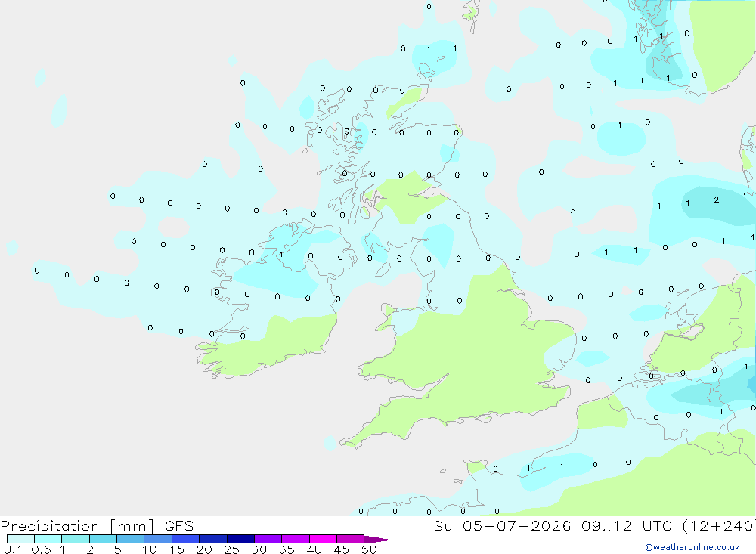Click the 25–30 mm navy legend swatch

[x=240, y=539]
